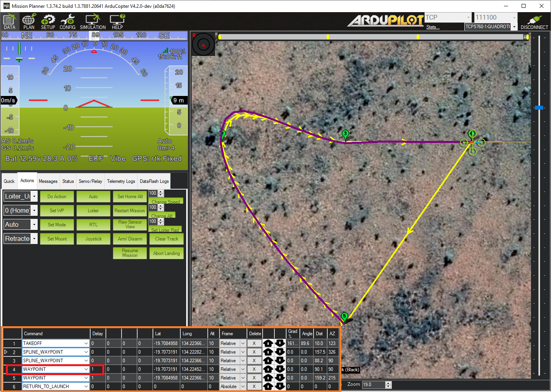This screenshot has width=551, height=392.
Task: Click the Clear Track button
Action: pos(166,238)
